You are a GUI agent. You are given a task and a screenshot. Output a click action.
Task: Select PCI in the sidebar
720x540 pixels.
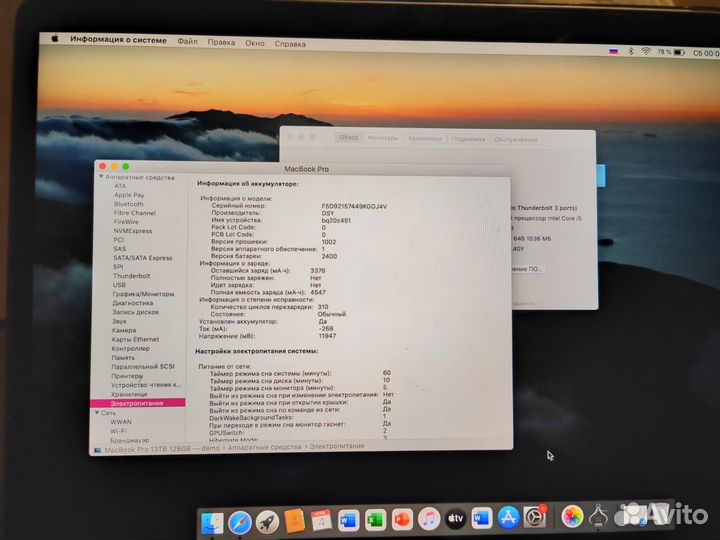(x=118, y=240)
